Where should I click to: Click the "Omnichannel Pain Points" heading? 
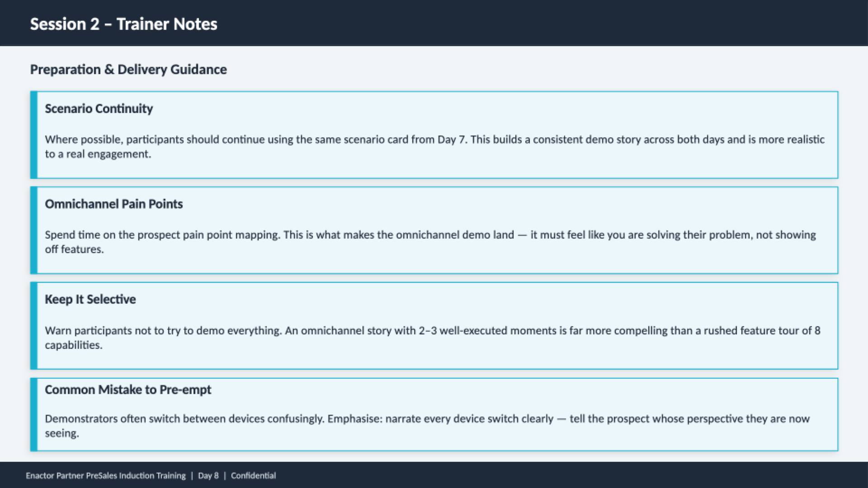pyautogui.click(x=113, y=204)
